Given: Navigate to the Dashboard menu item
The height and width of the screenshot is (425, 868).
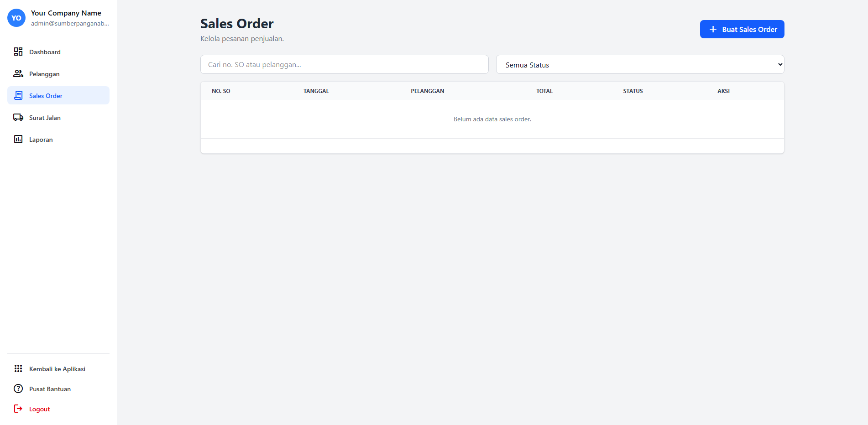Looking at the screenshot, I should point(45,52).
